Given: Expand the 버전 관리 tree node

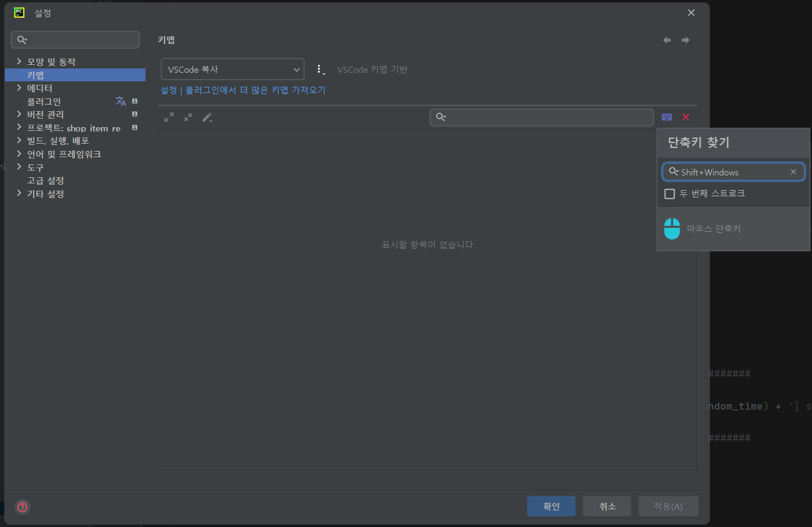Looking at the screenshot, I should [x=19, y=114].
